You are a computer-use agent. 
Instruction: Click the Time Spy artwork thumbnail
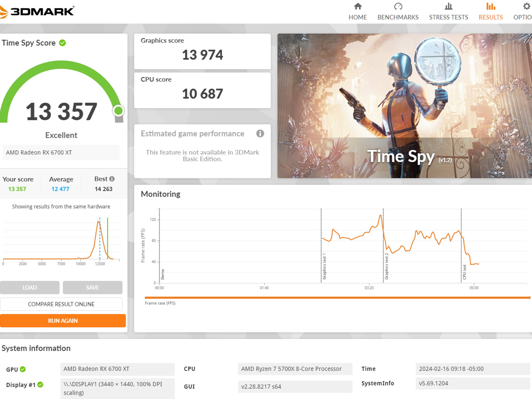click(x=404, y=106)
